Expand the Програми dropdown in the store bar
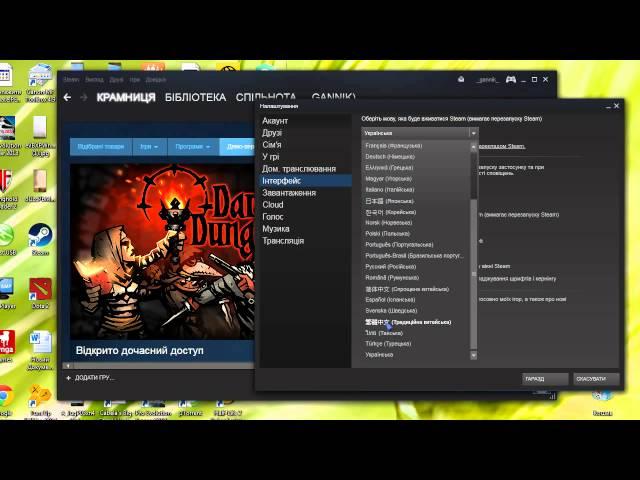Viewport: 640px width, 480px height. click(x=193, y=147)
